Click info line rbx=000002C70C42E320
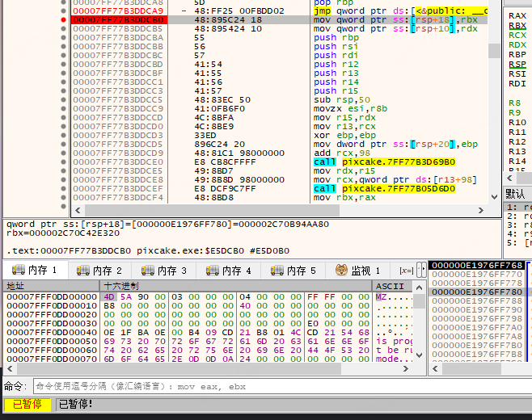532x420 pixels. coord(63,233)
